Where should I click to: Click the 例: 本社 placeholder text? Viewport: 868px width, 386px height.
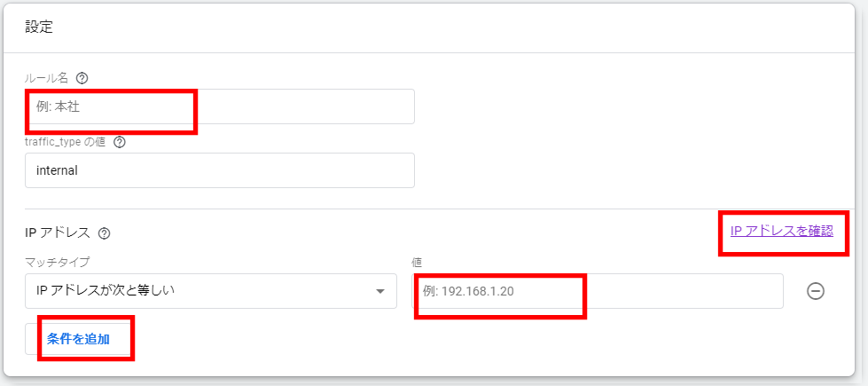59,106
